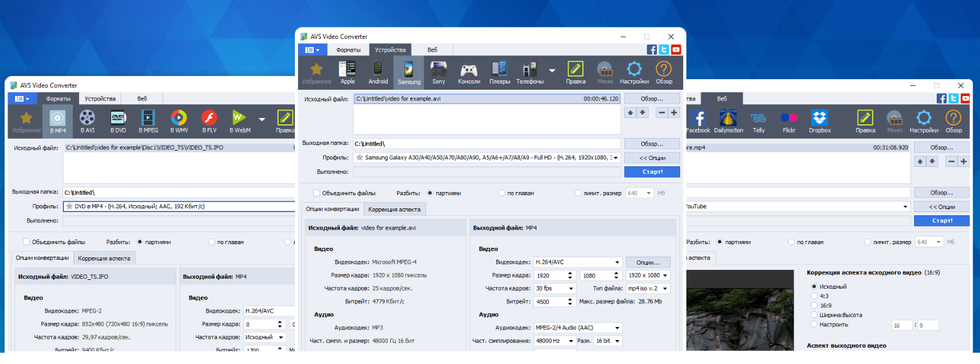The height and width of the screenshot is (364, 980).
Task: Select В WebM format in left window
Action: tap(240, 121)
